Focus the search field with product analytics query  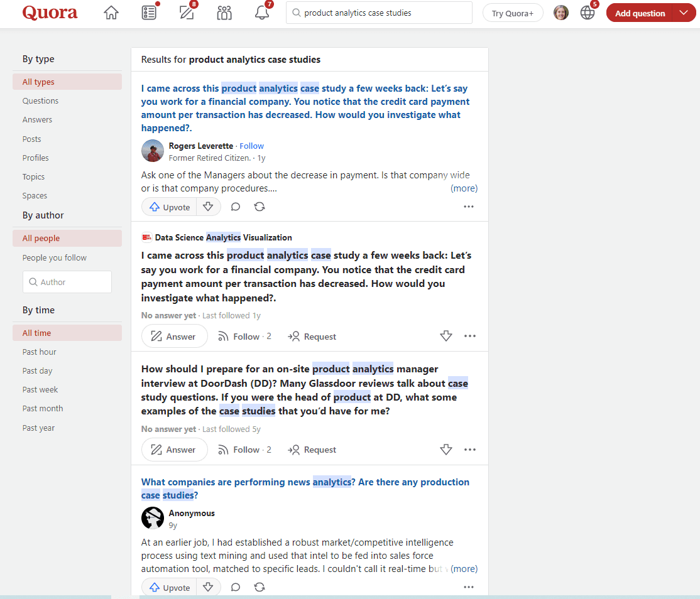(379, 13)
